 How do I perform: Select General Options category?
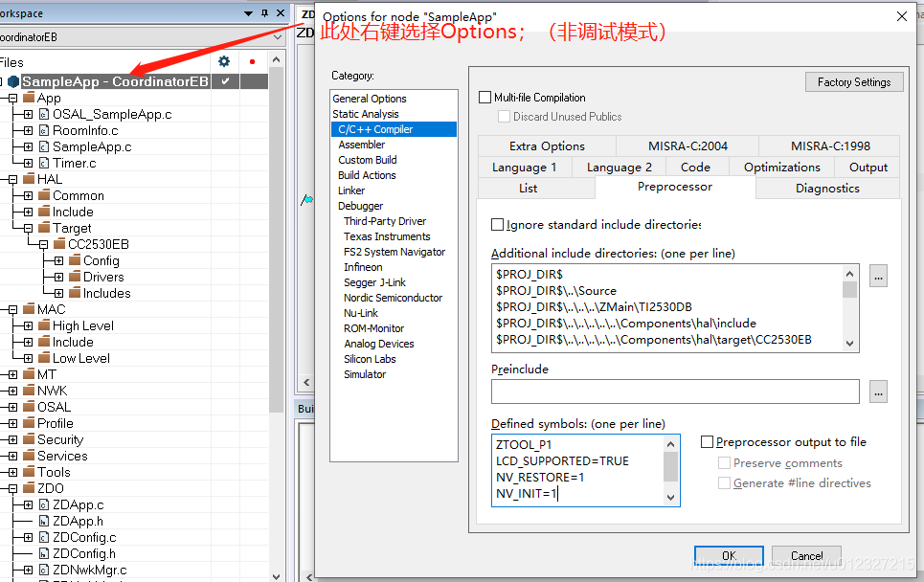click(x=370, y=99)
